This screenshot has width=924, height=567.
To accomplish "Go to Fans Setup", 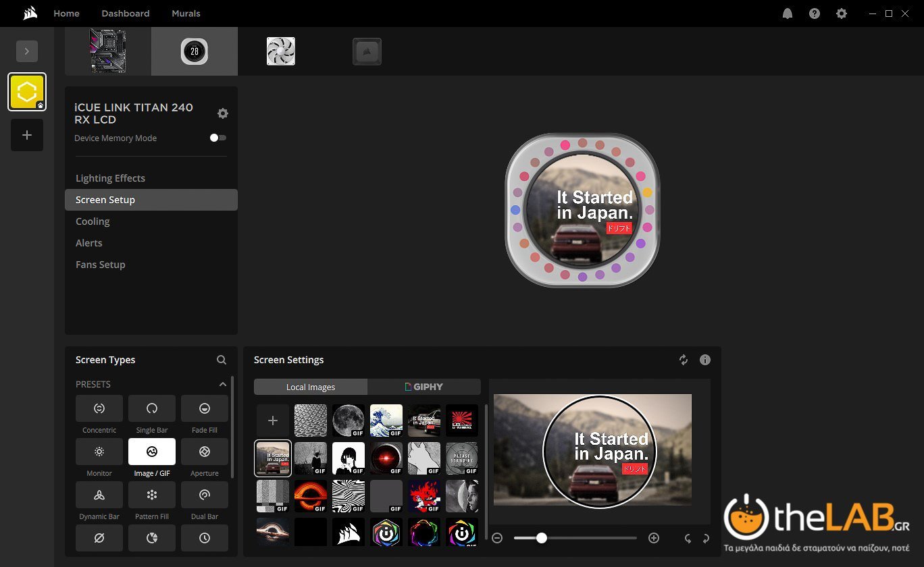I will coord(101,265).
